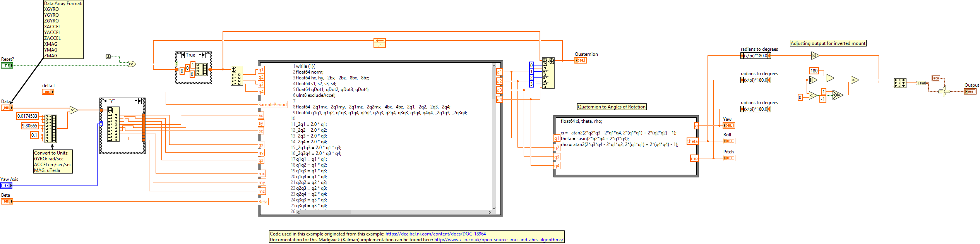
Task: Select the Array To Cluster node
Action: pos(921,83)
